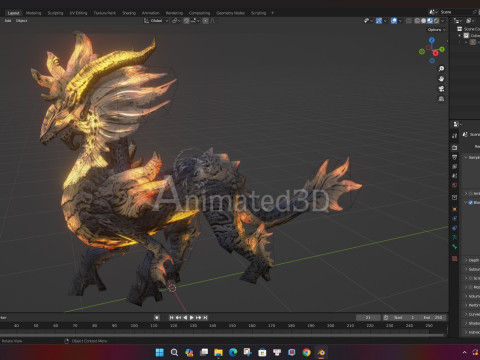Toggle proportional editing in viewport header
Image resolution: width=480 pixels, height=360 pixels.
(x=205, y=21)
